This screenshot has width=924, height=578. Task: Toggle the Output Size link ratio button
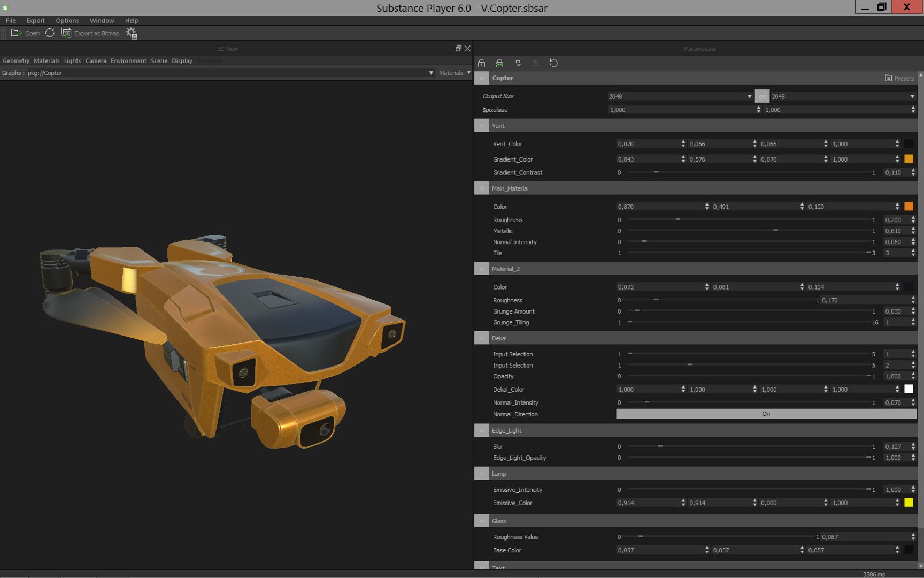pyautogui.click(x=762, y=96)
